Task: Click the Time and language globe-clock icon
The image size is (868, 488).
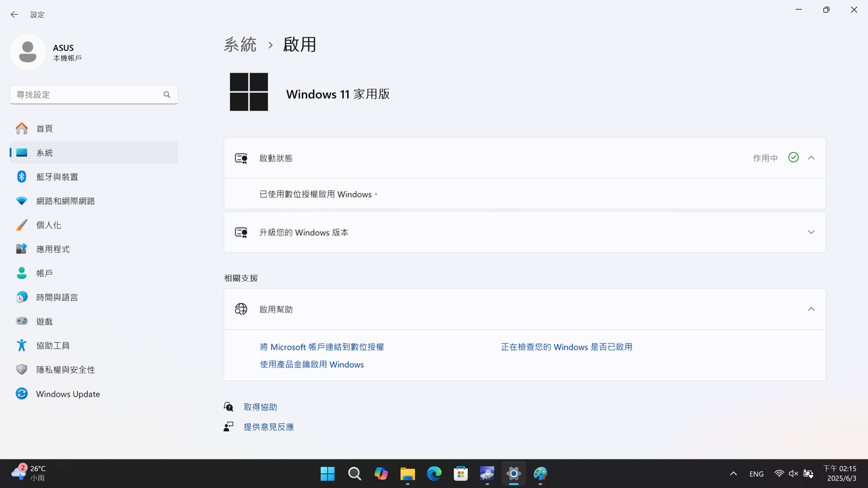Action: [22, 297]
